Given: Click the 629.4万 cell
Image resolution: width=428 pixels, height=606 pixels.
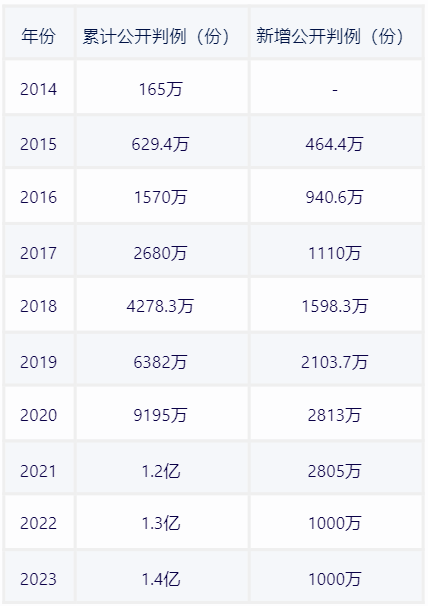Looking at the screenshot, I should 162,142.
